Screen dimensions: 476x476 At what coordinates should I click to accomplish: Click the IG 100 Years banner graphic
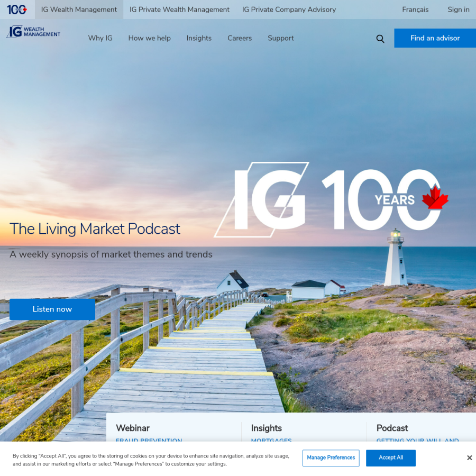331,199
